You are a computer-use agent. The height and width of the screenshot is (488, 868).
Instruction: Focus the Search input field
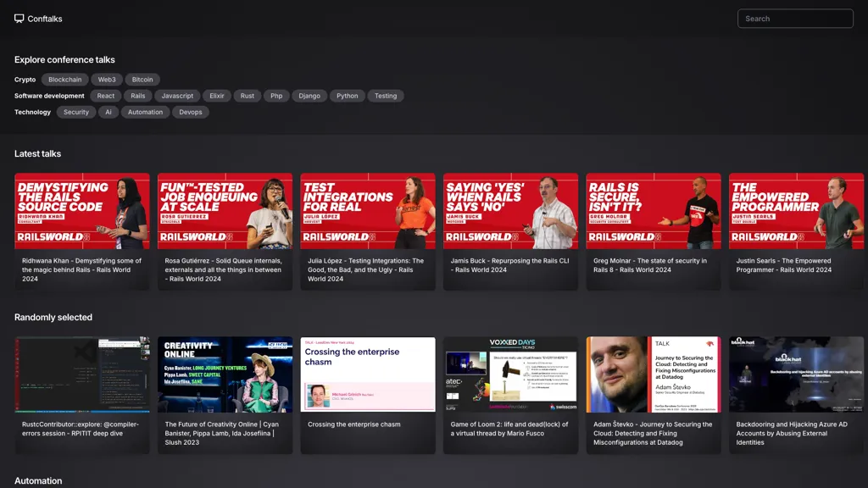point(795,19)
